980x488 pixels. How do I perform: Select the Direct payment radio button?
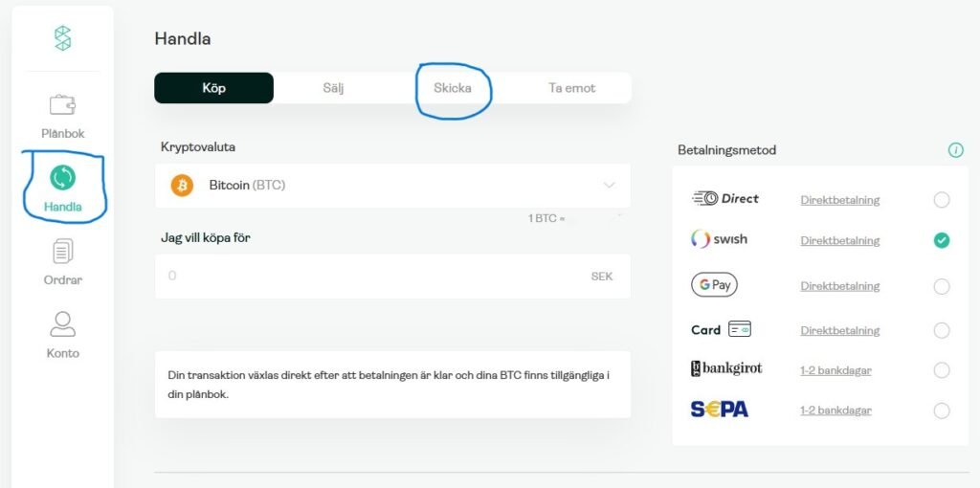click(x=942, y=200)
